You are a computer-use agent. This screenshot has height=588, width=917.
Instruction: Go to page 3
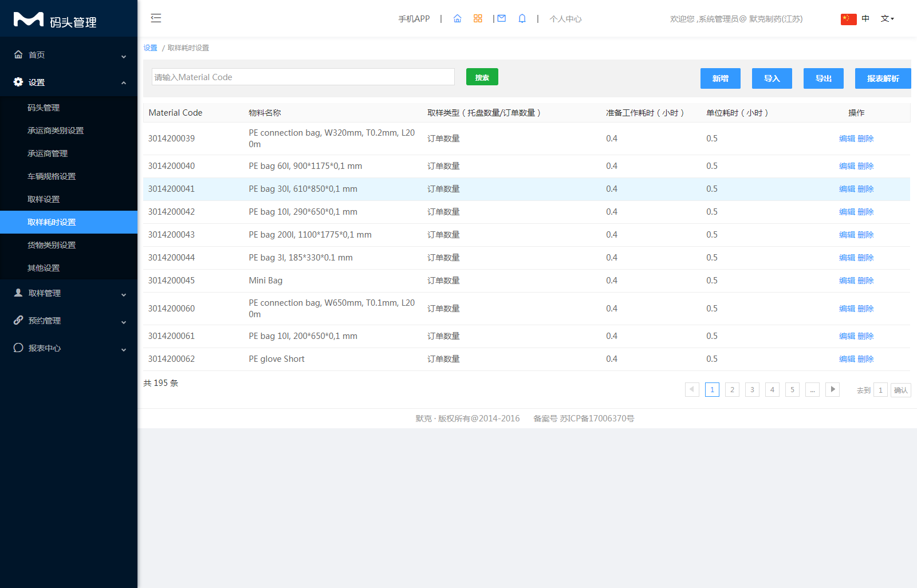752,390
